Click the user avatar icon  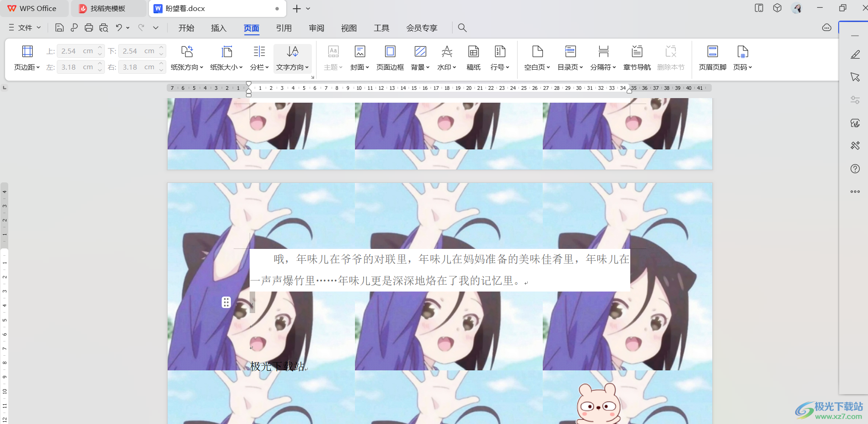[x=797, y=8]
